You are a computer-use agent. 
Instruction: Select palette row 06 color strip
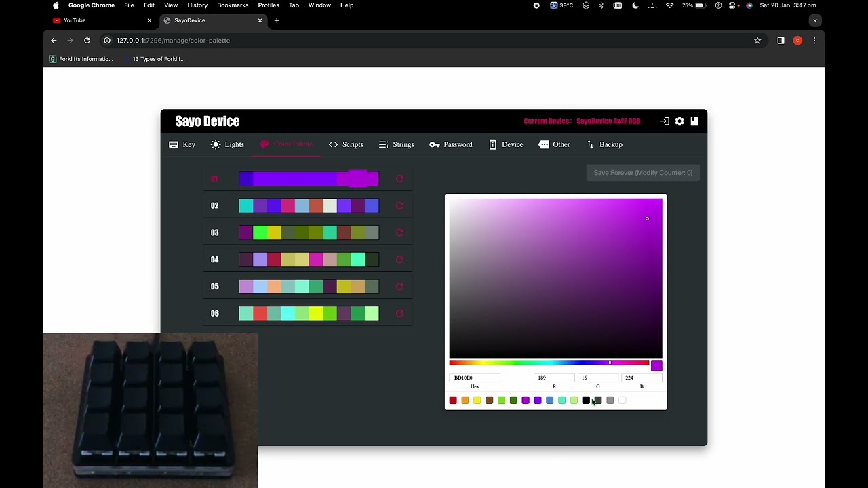tap(309, 313)
